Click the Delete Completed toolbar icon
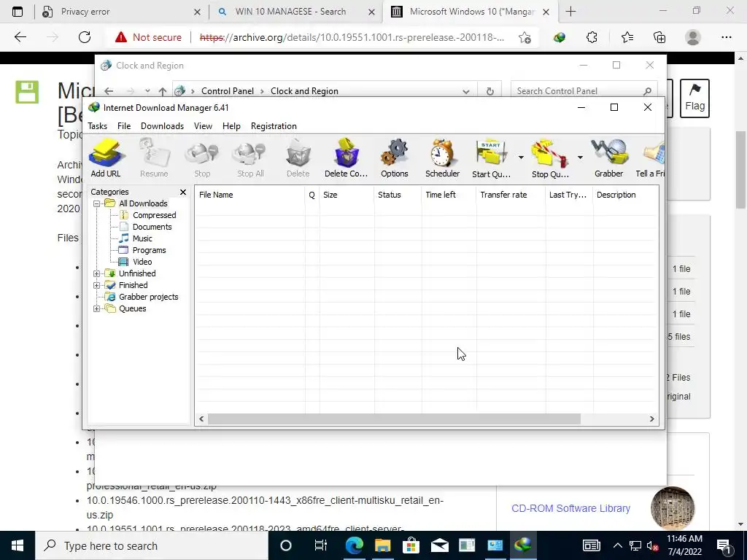The width and height of the screenshot is (747, 560). pos(347,158)
